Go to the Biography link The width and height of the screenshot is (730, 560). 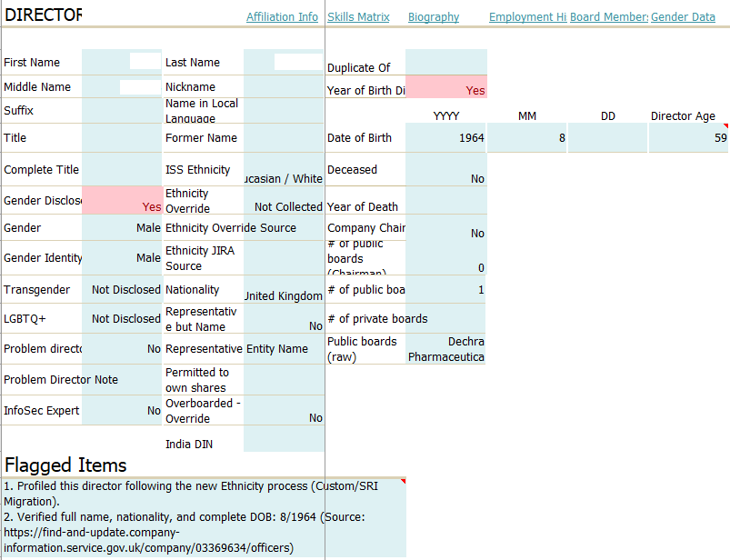pos(434,16)
